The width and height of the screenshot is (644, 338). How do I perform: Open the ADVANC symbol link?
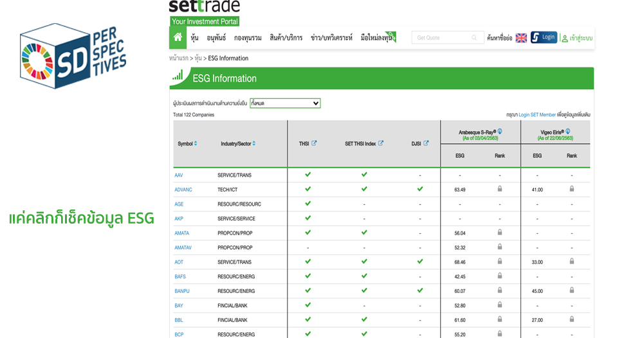183,190
